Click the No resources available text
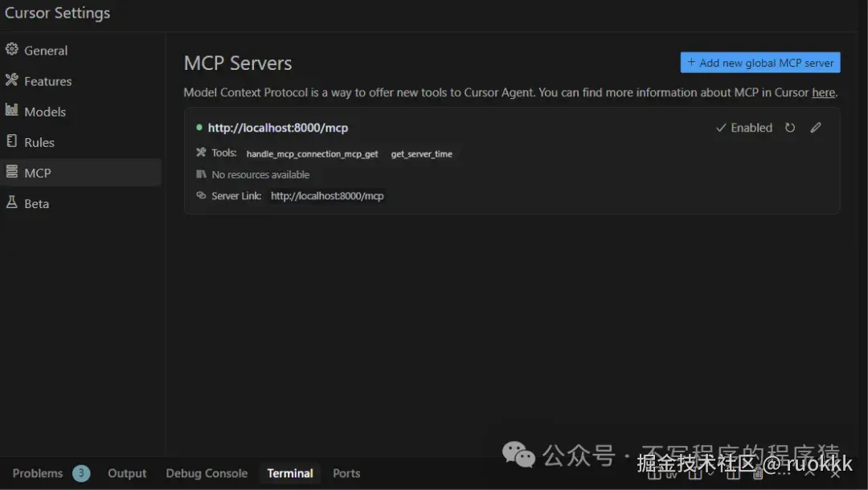Image resolution: width=868 pixels, height=490 pixels. pos(260,175)
